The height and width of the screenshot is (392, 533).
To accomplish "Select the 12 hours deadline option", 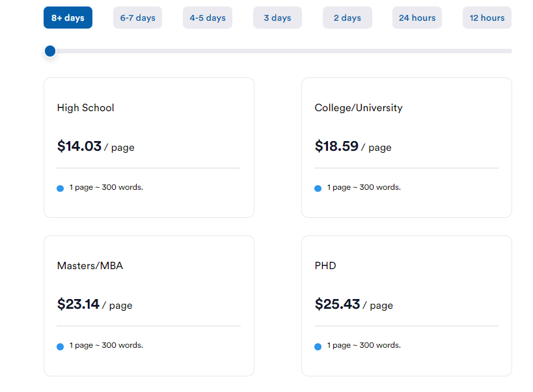I will 487,18.
